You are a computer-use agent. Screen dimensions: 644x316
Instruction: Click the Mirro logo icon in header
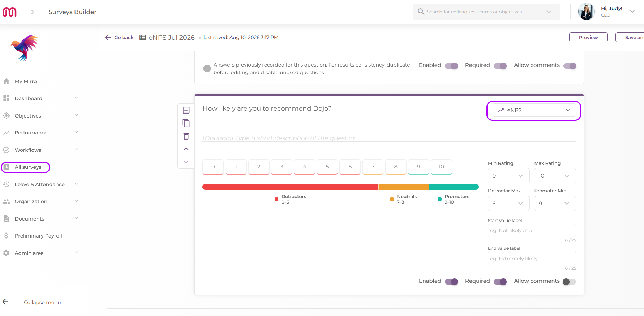click(9, 12)
